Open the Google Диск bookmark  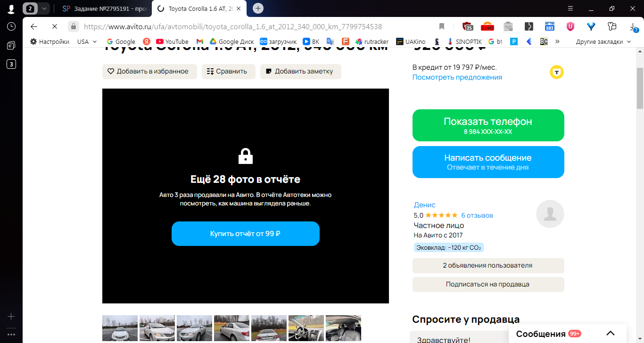[x=232, y=41]
